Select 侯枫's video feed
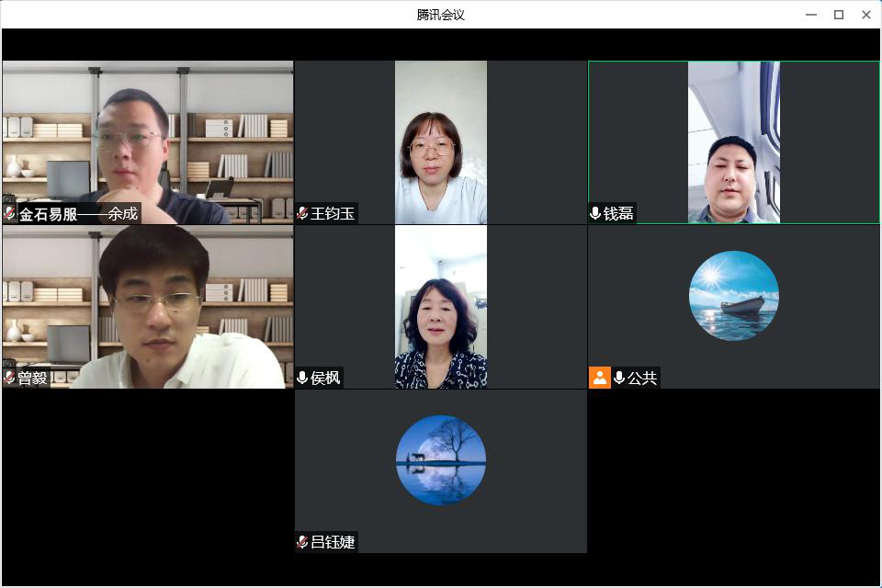Viewport: 882px width, 588px height. 441,307
